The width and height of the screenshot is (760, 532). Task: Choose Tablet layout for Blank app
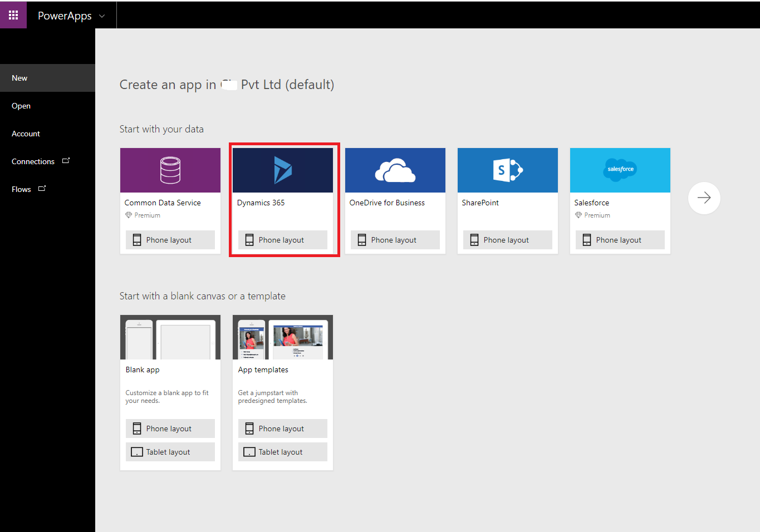170,451
